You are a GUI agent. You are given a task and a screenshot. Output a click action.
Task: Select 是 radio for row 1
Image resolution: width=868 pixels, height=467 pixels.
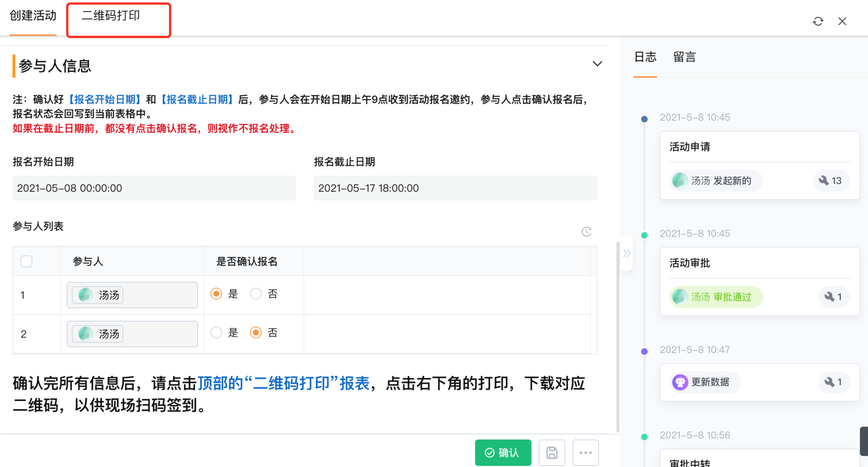217,294
